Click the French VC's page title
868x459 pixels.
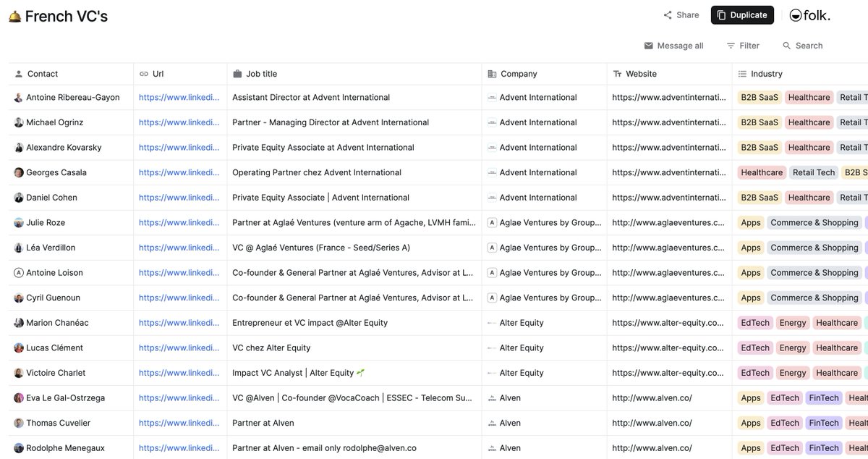[67, 16]
